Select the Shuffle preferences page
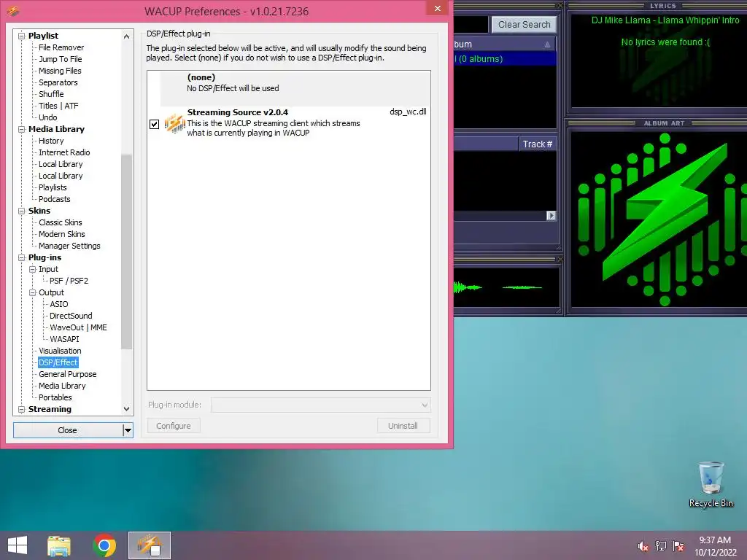The image size is (747, 560). 51,94
